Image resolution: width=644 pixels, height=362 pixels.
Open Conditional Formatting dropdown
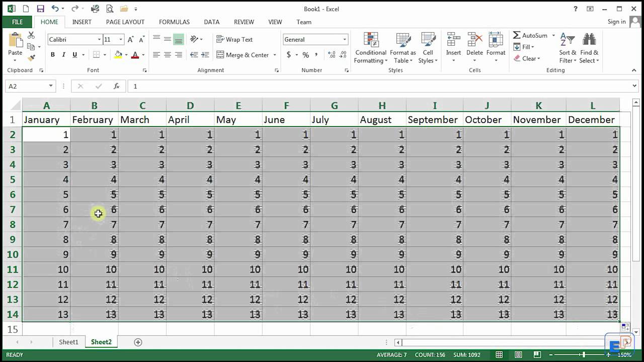(371, 48)
